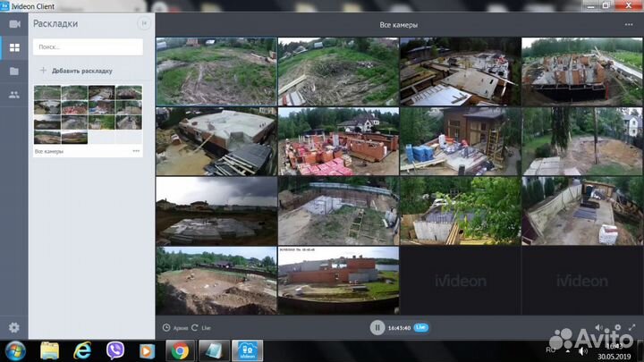The width and height of the screenshot is (644, 362).
Task: Pause the live video playback
Action: [x=377, y=328]
